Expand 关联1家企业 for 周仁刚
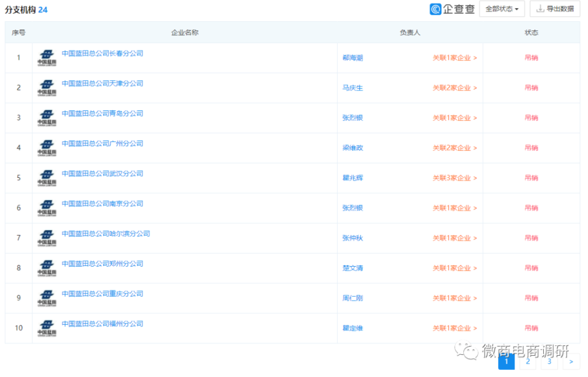 [455, 298]
